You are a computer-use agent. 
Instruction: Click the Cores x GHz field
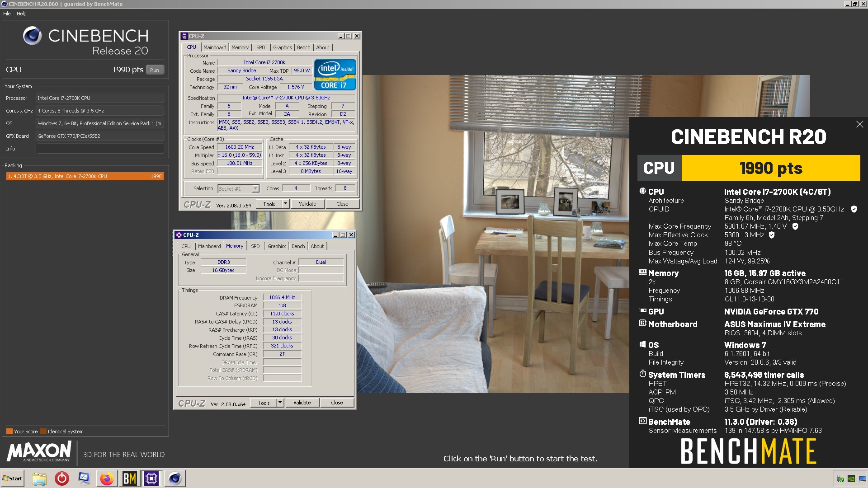[x=100, y=111]
